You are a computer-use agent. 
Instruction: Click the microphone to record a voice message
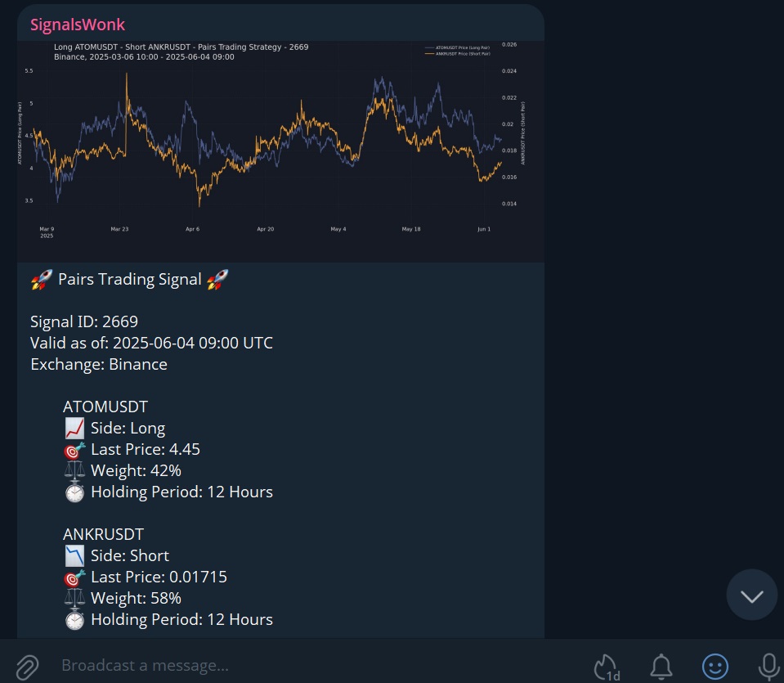[x=767, y=665]
